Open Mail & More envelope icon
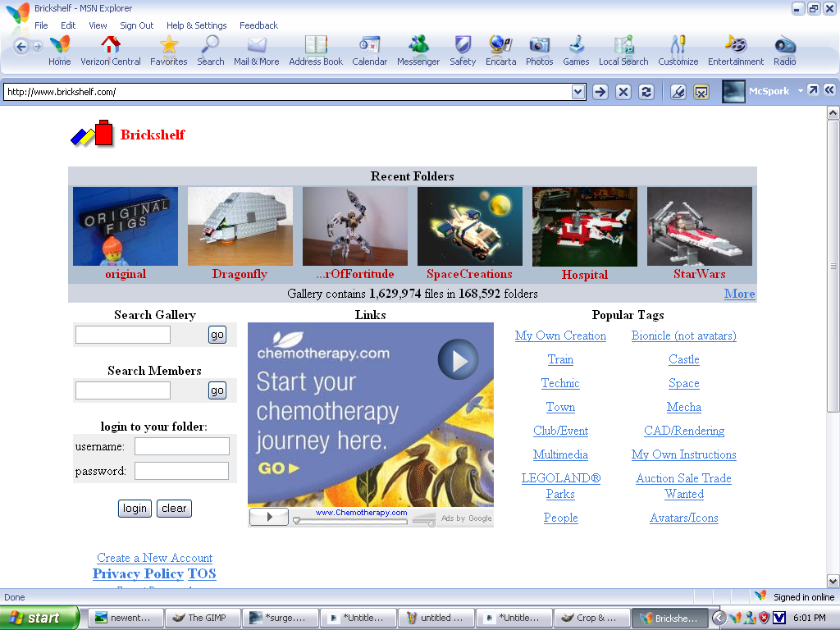 [257, 51]
